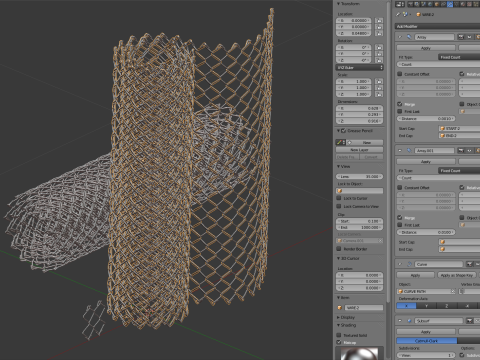Enable Textured Solid shading checkbox
This screenshot has width=480, height=360.
[339, 335]
